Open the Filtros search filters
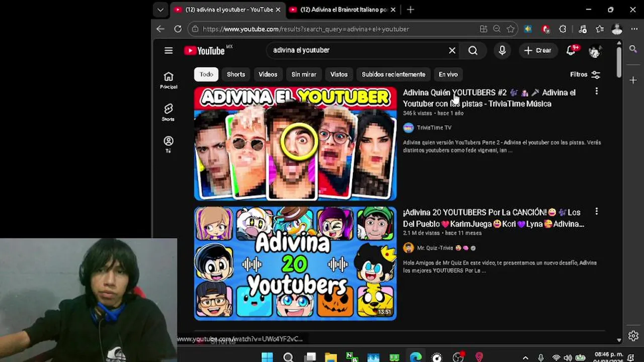 point(585,74)
